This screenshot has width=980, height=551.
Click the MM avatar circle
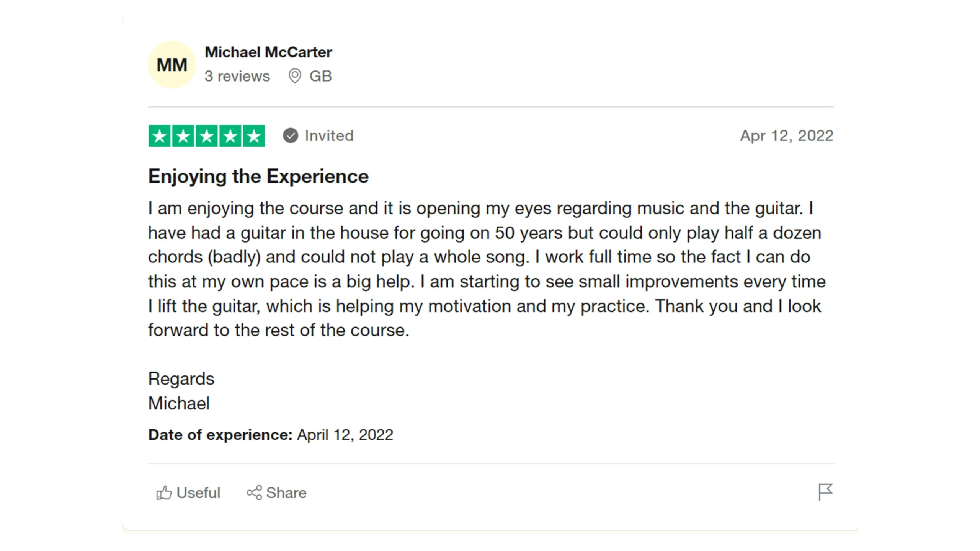click(x=172, y=65)
